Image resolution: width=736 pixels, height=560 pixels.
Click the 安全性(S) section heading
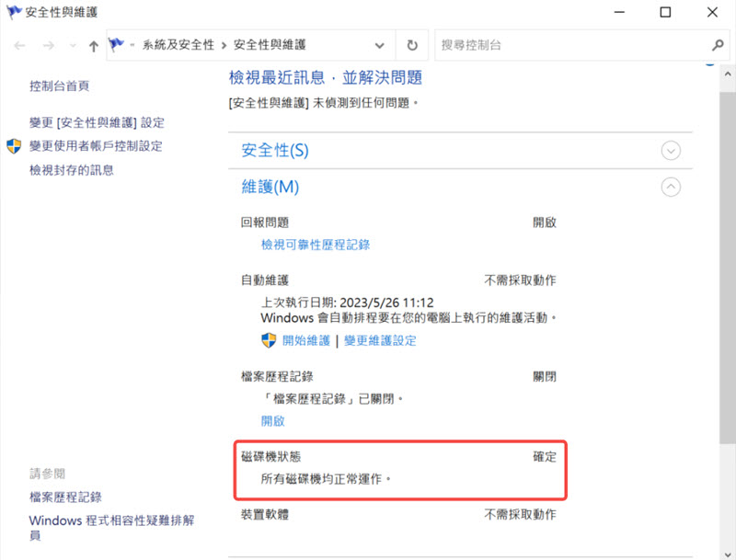[x=275, y=151]
